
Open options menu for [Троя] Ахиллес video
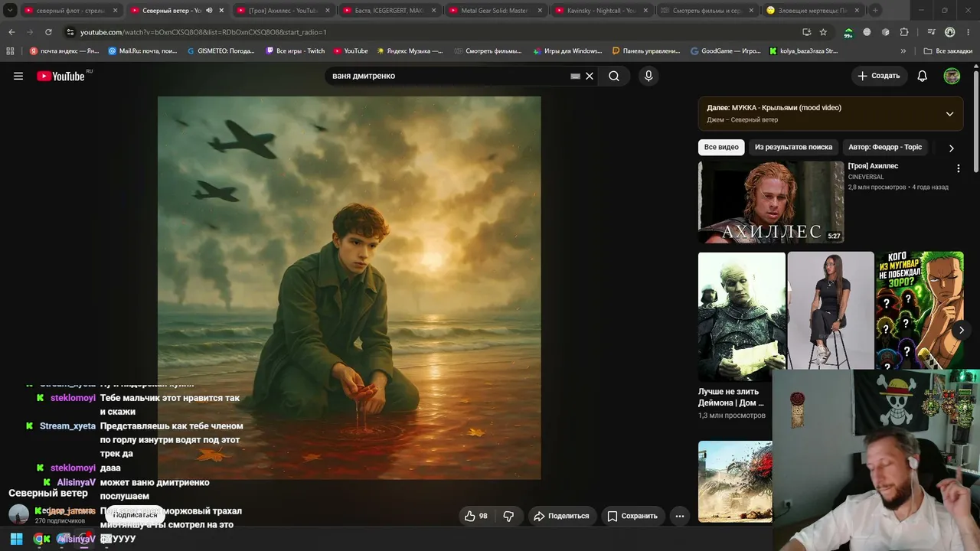pos(958,168)
